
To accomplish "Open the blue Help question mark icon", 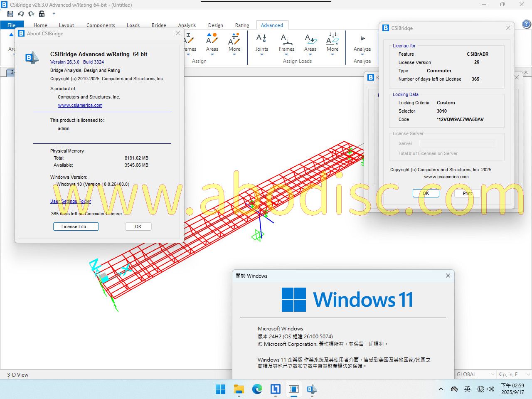I will (526, 24).
